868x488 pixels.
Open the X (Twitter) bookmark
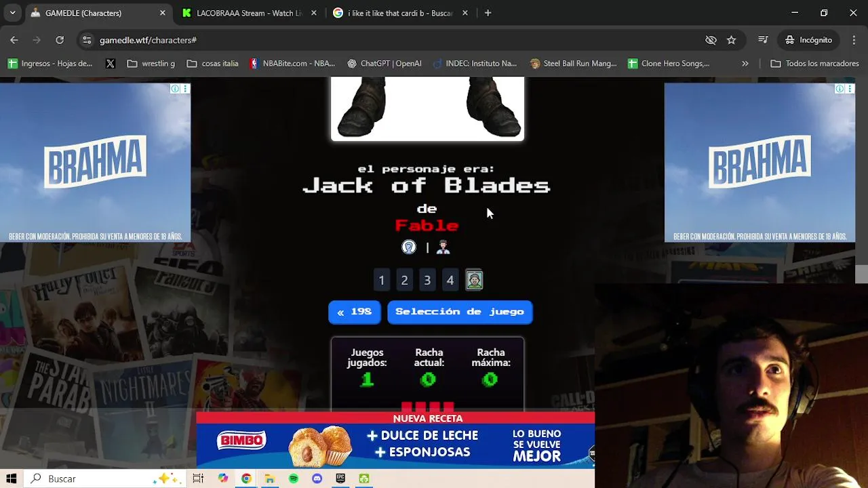(111, 64)
